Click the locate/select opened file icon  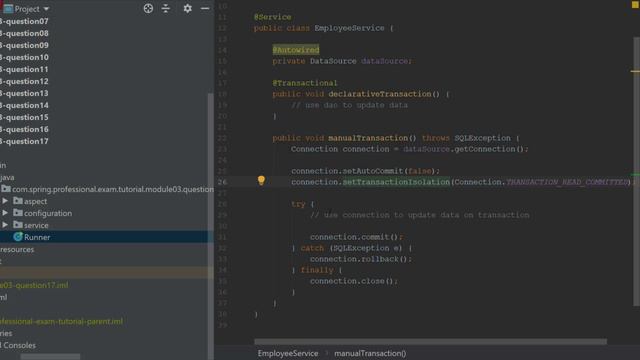pos(148,8)
